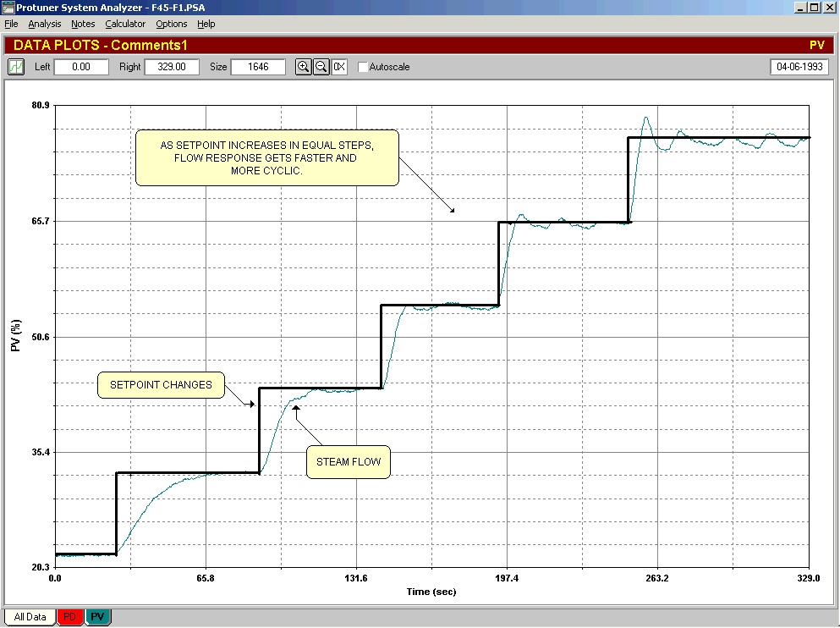840x628 pixels.
Task: Click the 04-06-1993 date field
Action: click(799, 67)
